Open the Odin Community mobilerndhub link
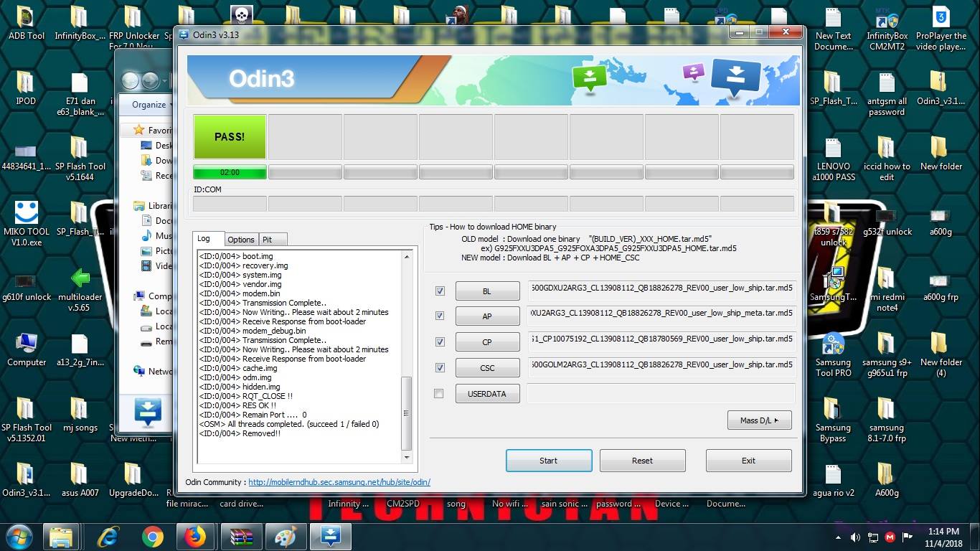The image size is (980, 551). pyautogui.click(x=339, y=482)
